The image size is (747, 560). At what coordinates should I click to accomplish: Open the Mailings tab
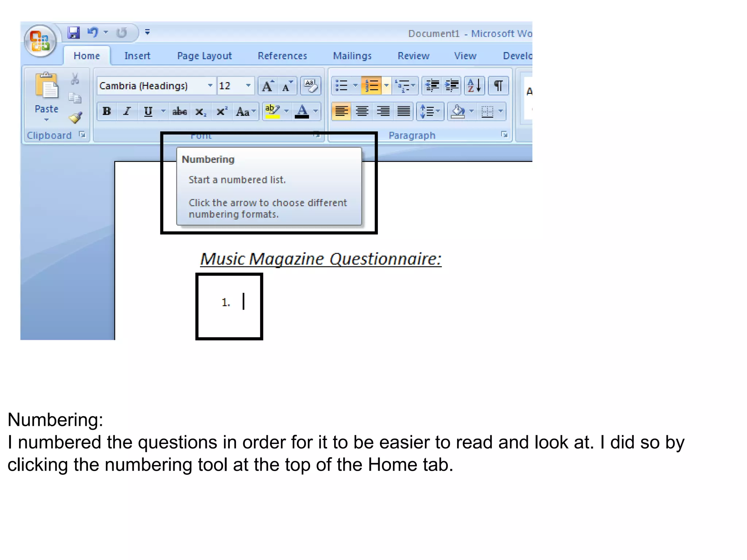(352, 56)
